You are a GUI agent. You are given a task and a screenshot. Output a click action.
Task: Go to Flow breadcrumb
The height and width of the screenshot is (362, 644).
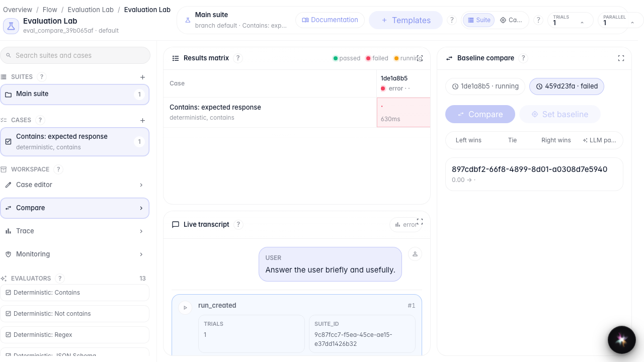point(50,10)
